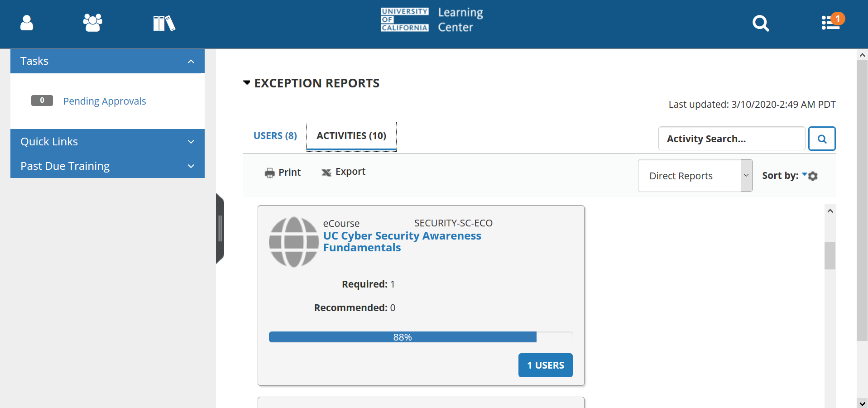This screenshot has width=868, height=408.
Task: Open the user profile icon
Action: click(27, 23)
